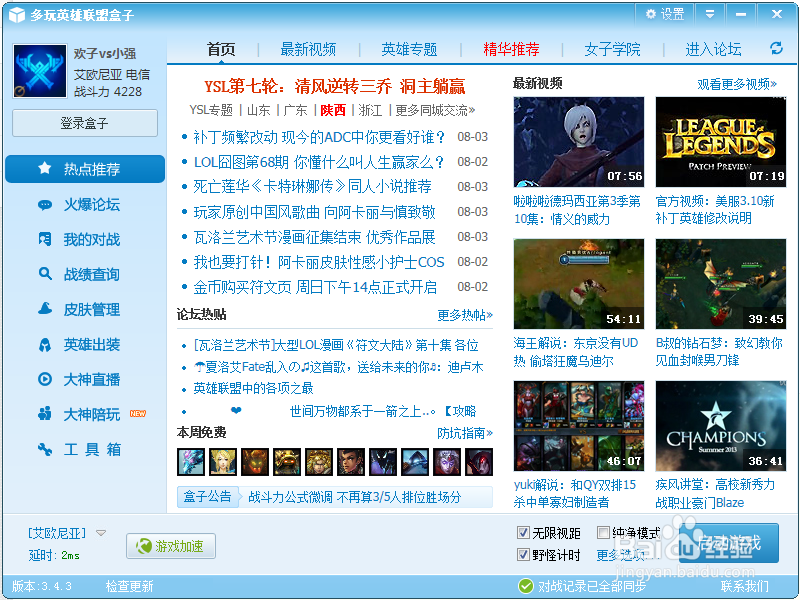
Task: Open the 女子学院 tab
Action: 612,48
